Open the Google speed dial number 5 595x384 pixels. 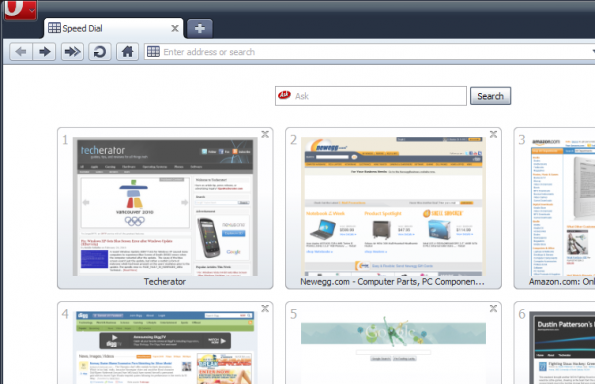(393, 343)
